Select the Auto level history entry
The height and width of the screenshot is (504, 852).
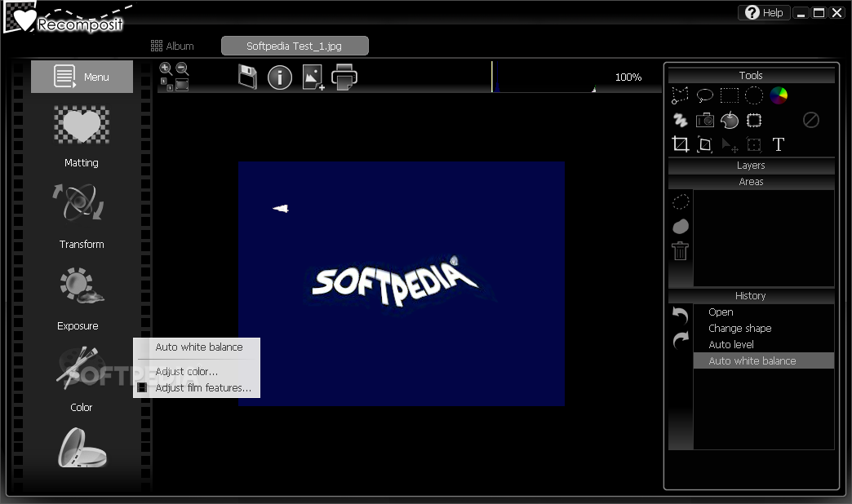click(x=763, y=345)
